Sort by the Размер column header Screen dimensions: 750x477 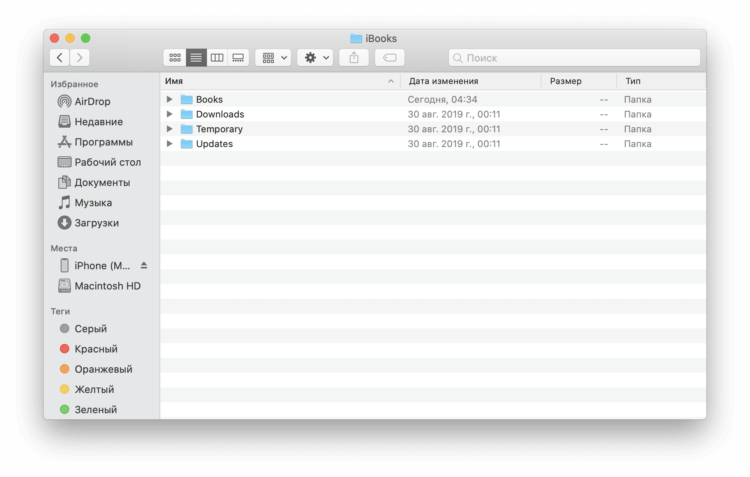(x=579, y=81)
